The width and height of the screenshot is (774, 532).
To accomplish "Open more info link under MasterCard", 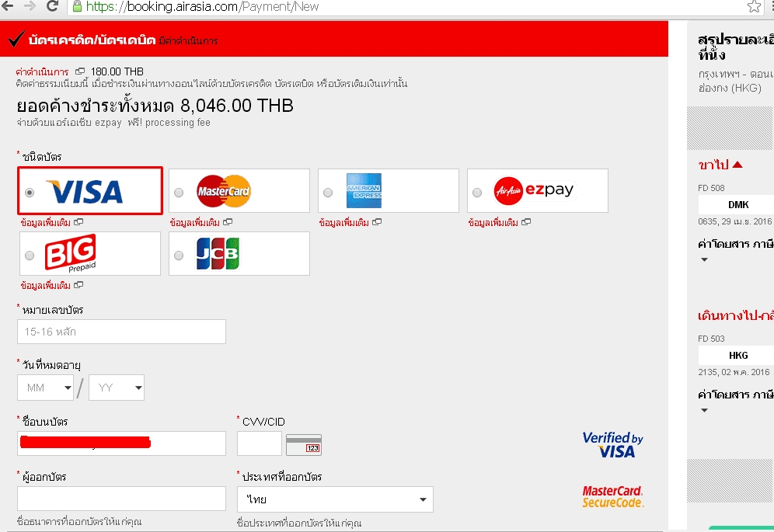I will coord(200,223).
